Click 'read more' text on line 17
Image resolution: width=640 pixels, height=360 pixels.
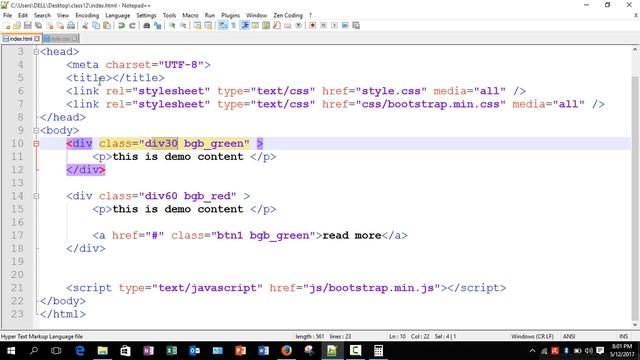(352, 236)
